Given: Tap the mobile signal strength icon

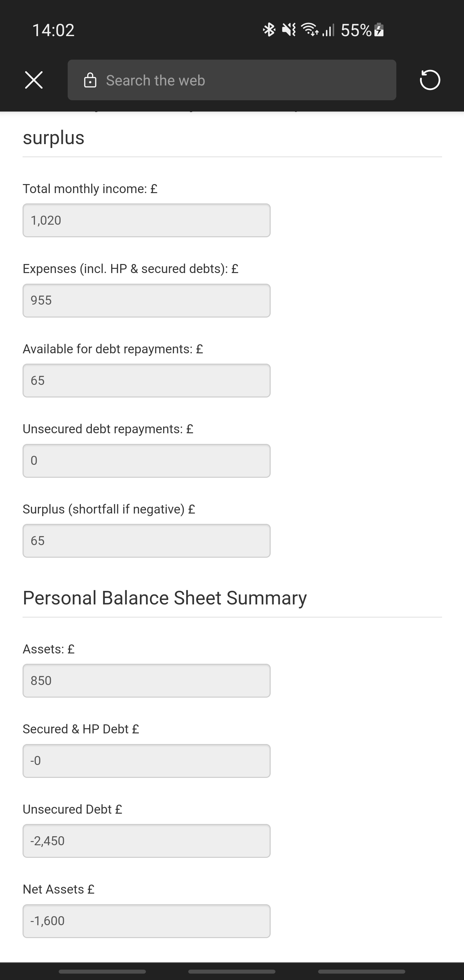Looking at the screenshot, I should click(329, 30).
